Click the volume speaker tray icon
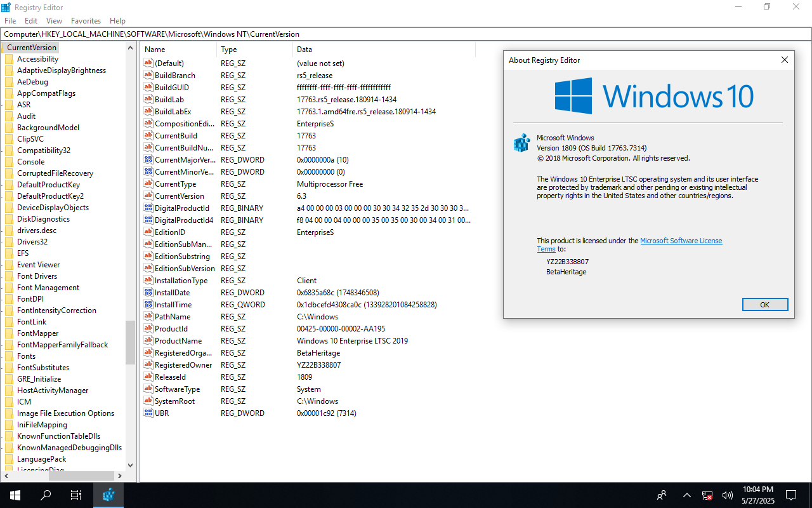This screenshot has width=812, height=508. (x=728, y=495)
